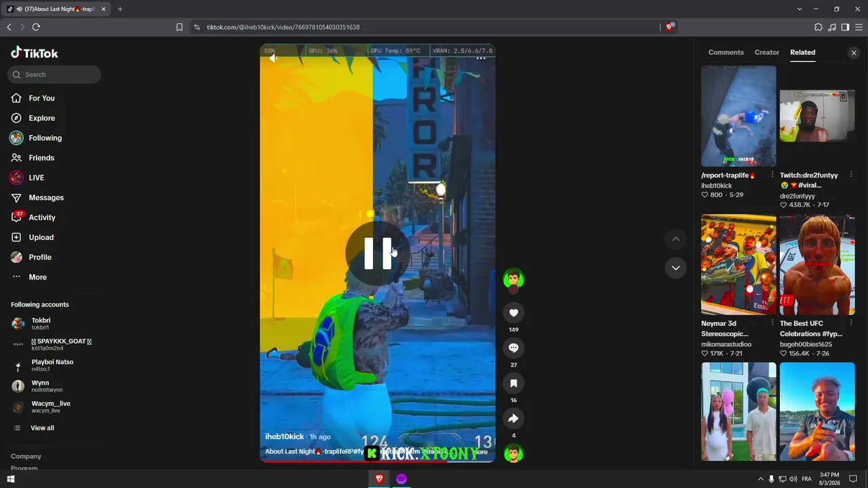Select the Related tab

tap(802, 52)
